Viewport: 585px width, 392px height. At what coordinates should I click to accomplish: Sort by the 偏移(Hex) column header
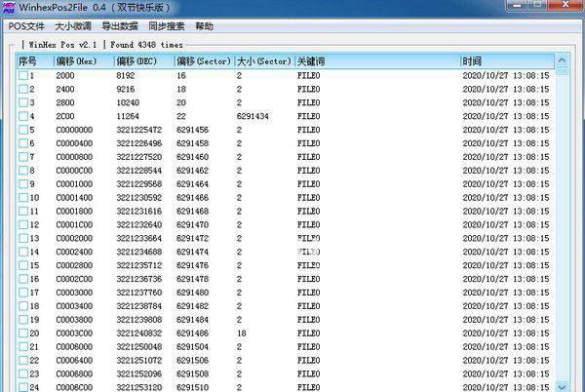(84, 61)
